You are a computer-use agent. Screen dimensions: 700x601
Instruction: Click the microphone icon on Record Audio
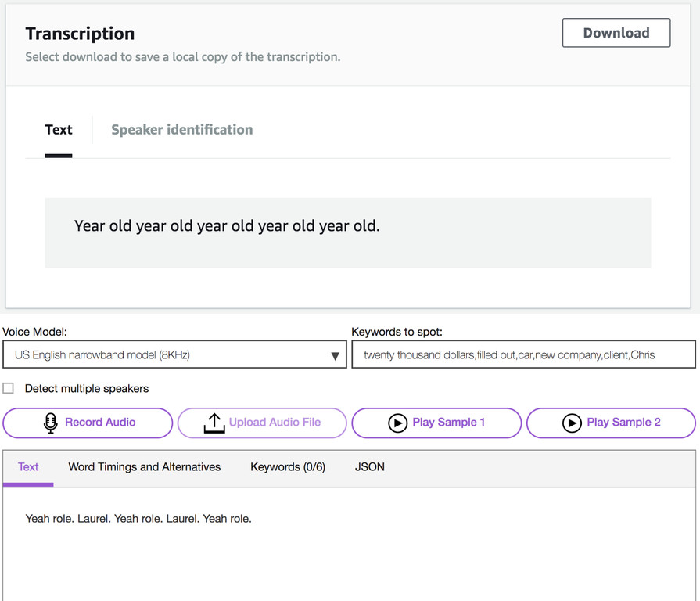51,423
